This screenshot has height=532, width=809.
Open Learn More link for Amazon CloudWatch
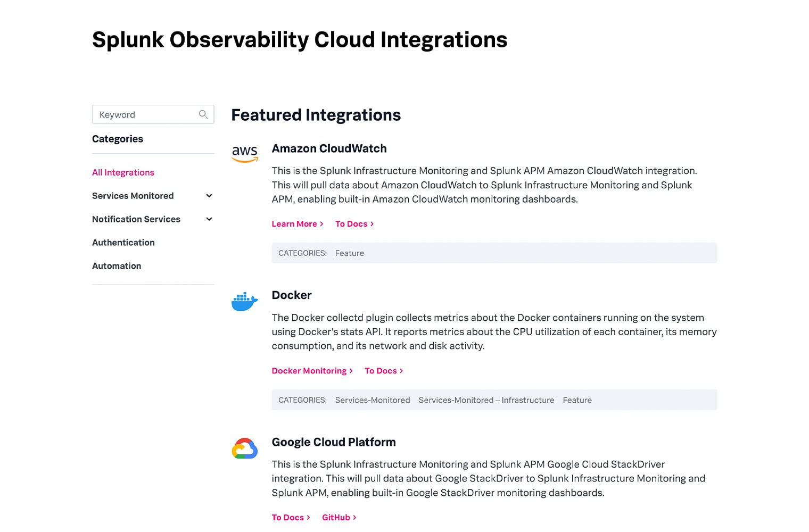pyautogui.click(x=298, y=224)
